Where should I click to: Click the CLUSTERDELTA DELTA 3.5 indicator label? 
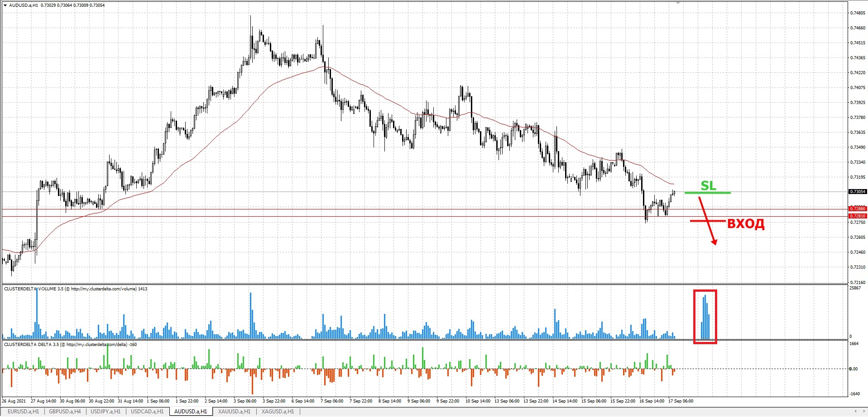point(71,345)
